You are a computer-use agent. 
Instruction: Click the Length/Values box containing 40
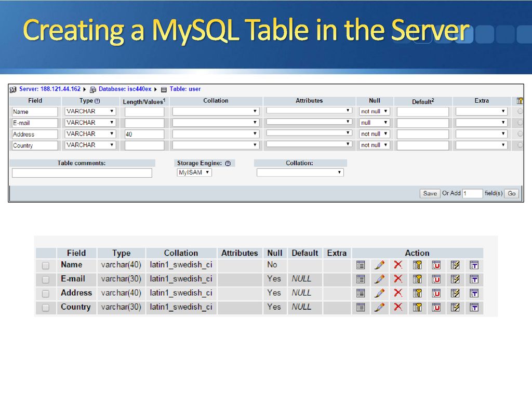(144, 135)
